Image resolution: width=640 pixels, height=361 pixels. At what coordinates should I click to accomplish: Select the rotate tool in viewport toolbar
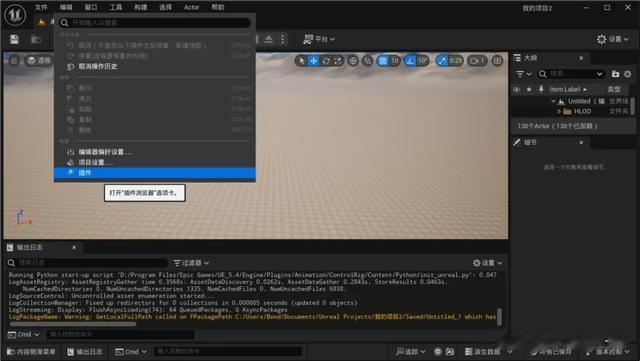click(326, 61)
